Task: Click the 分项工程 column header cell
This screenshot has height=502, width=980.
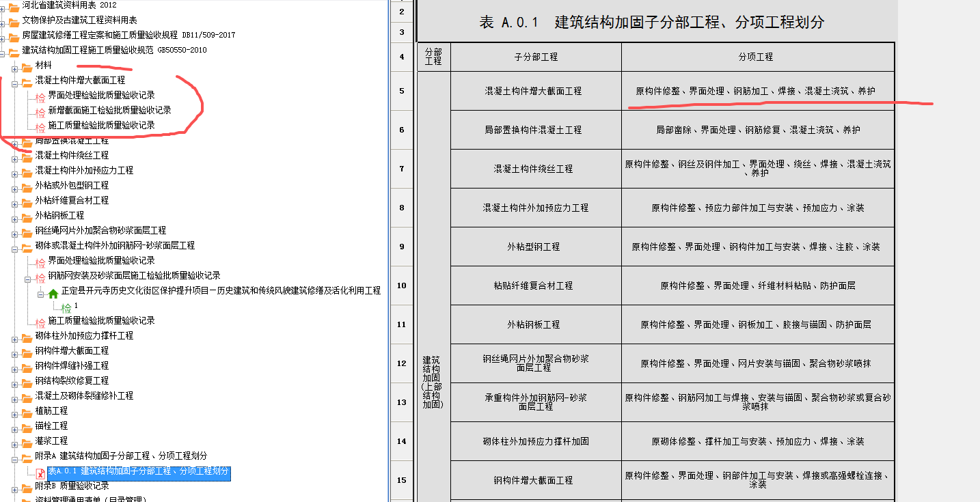Action: click(x=757, y=57)
